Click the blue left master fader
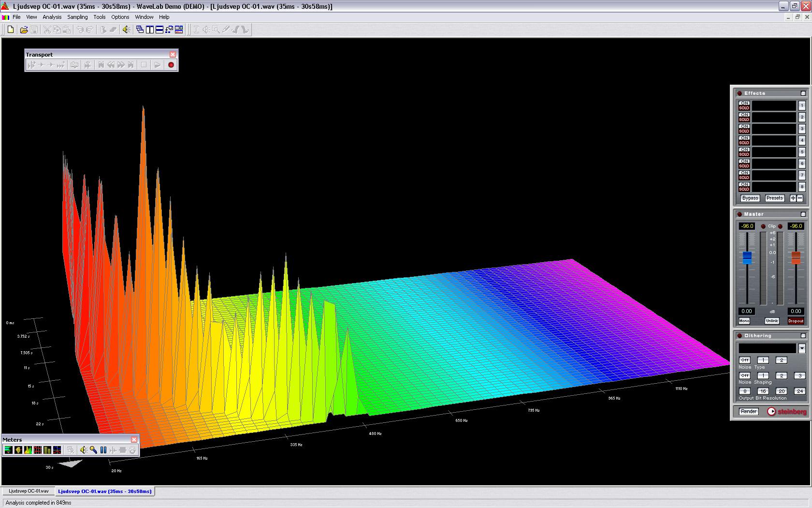 click(747, 257)
